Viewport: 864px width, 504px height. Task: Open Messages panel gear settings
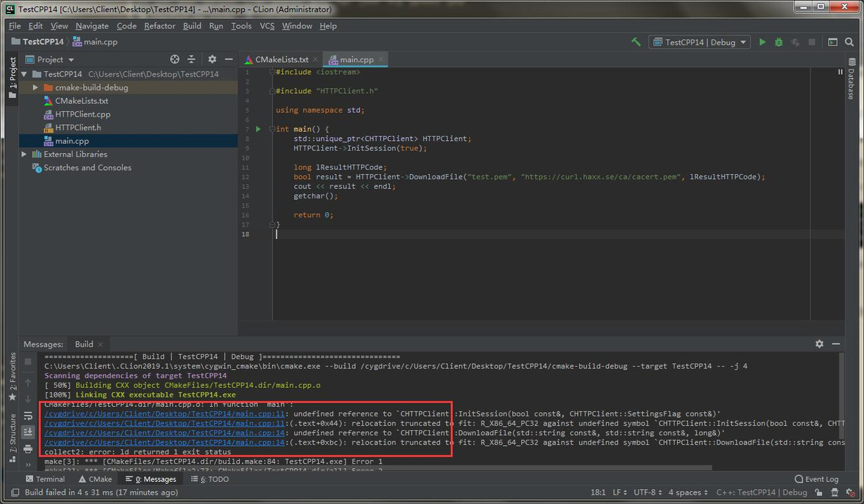(819, 344)
